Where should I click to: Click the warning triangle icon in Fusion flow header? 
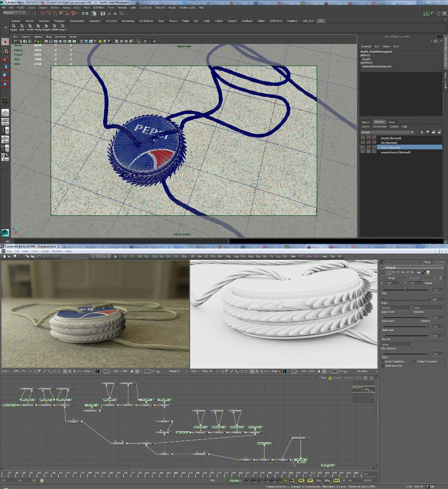[330, 378]
